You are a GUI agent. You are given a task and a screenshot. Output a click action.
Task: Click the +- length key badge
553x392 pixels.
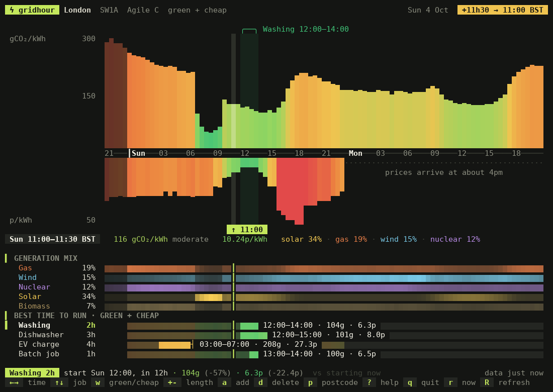click(172, 382)
